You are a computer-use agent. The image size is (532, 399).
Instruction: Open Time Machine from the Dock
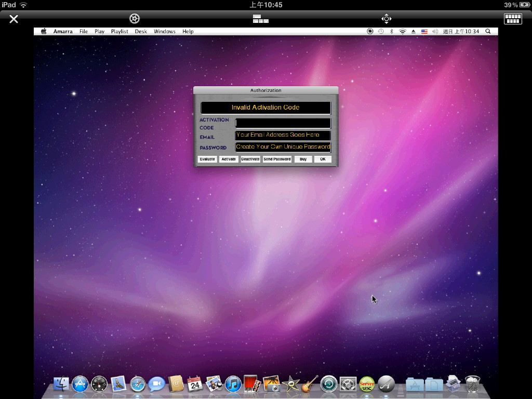point(328,384)
